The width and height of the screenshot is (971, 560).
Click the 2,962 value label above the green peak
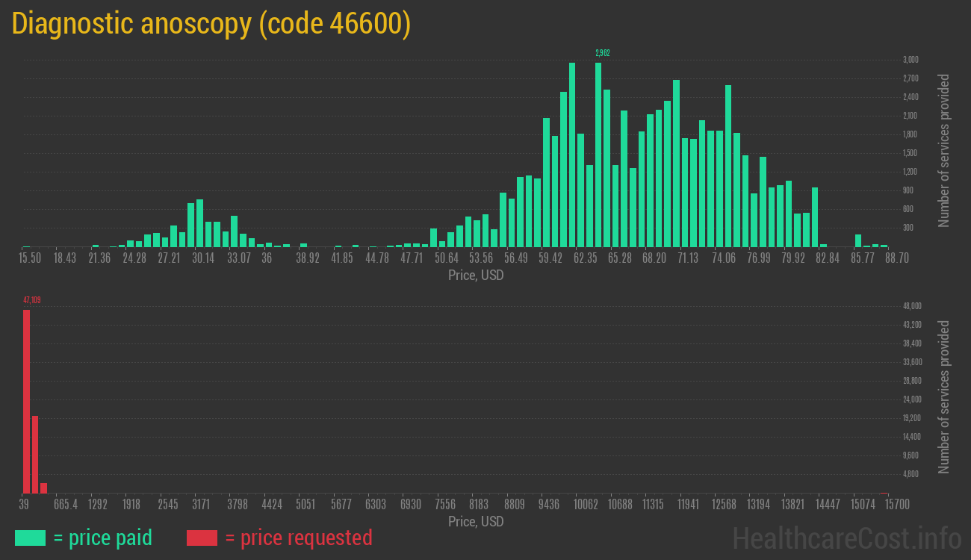pos(603,53)
